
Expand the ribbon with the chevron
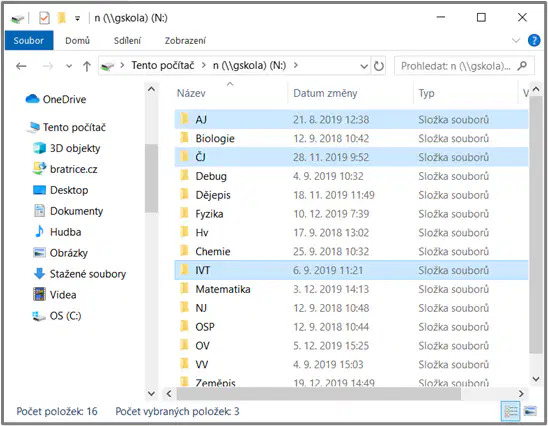point(516,41)
